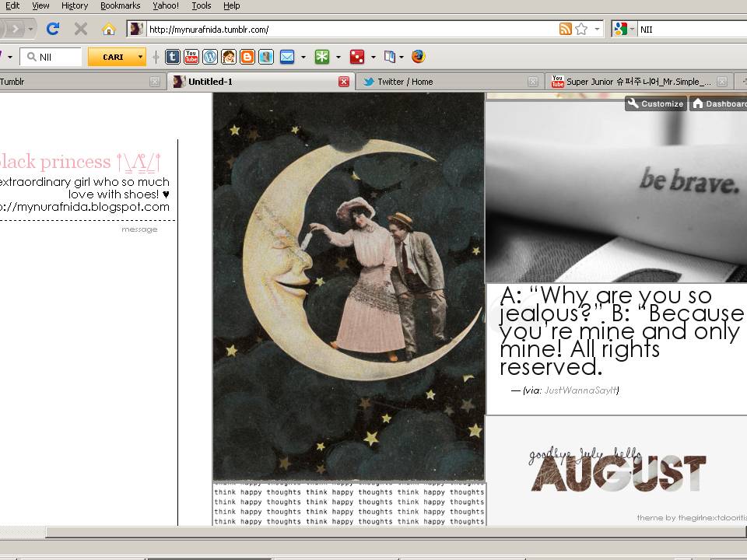Open the moon couple vintage image post
The image size is (747, 560).
coord(349,287)
